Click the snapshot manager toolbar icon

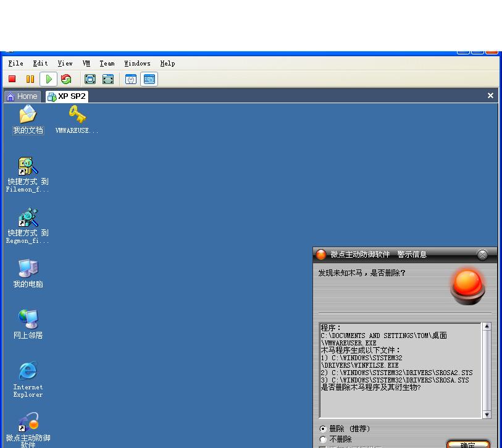pos(131,79)
